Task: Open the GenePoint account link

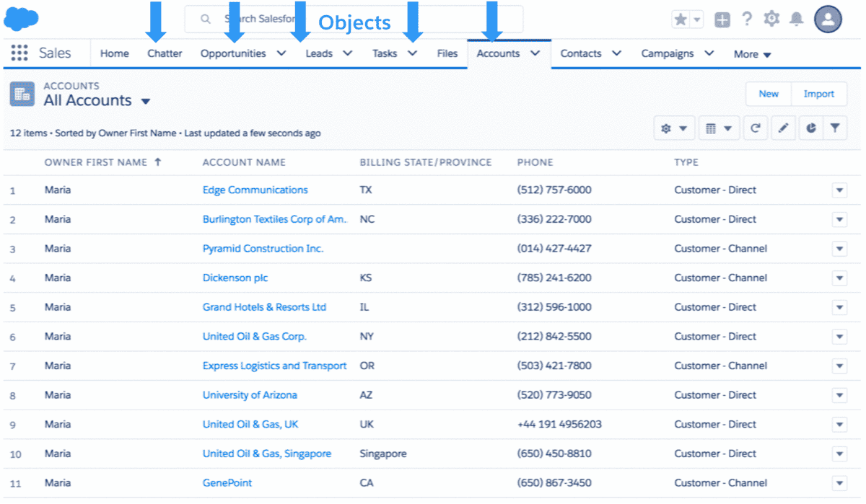Action: (x=227, y=483)
